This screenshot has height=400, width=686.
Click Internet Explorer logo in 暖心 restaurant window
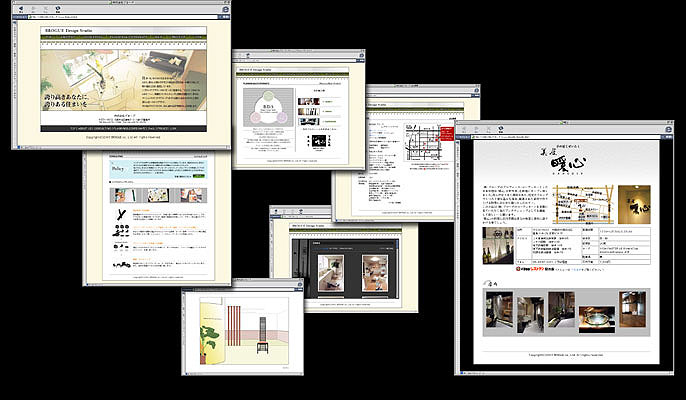coord(668,130)
